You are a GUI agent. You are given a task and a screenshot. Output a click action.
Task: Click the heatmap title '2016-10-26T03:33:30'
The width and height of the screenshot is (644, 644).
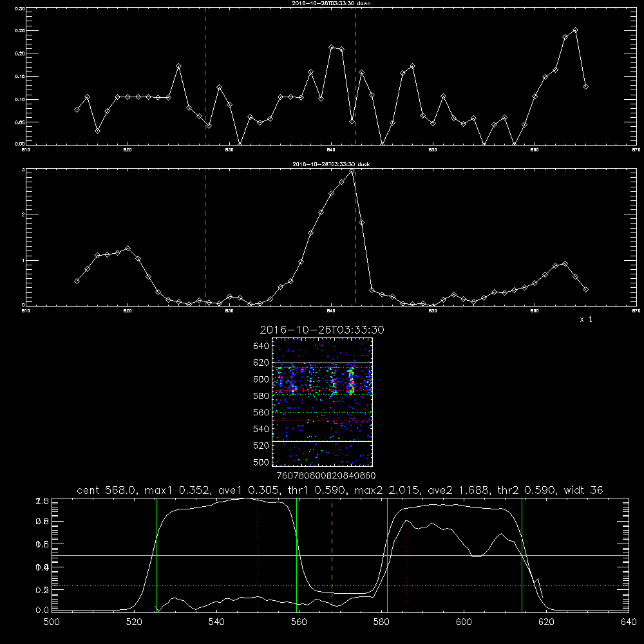coord(321,330)
